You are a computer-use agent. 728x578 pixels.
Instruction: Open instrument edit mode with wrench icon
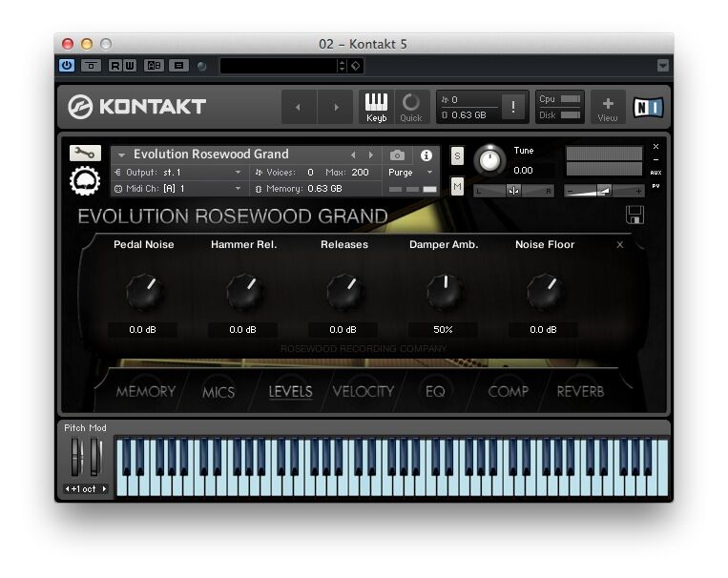point(85,153)
